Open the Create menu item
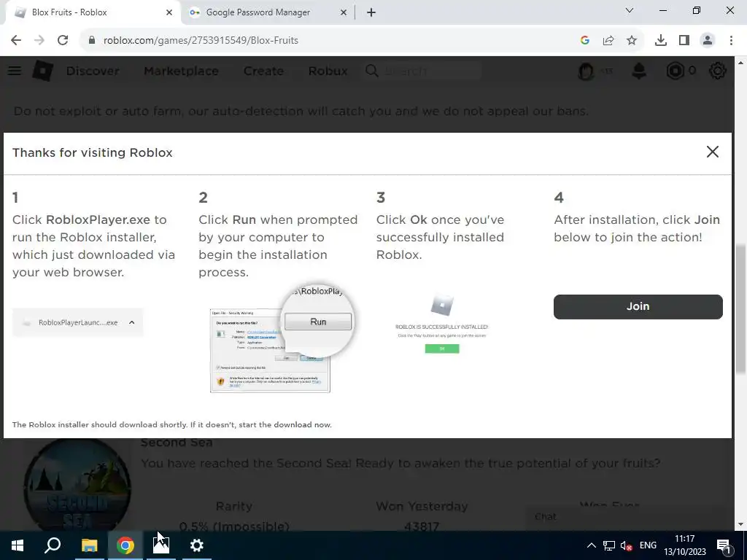The height and width of the screenshot is (560, 747). tap(263, 71)
